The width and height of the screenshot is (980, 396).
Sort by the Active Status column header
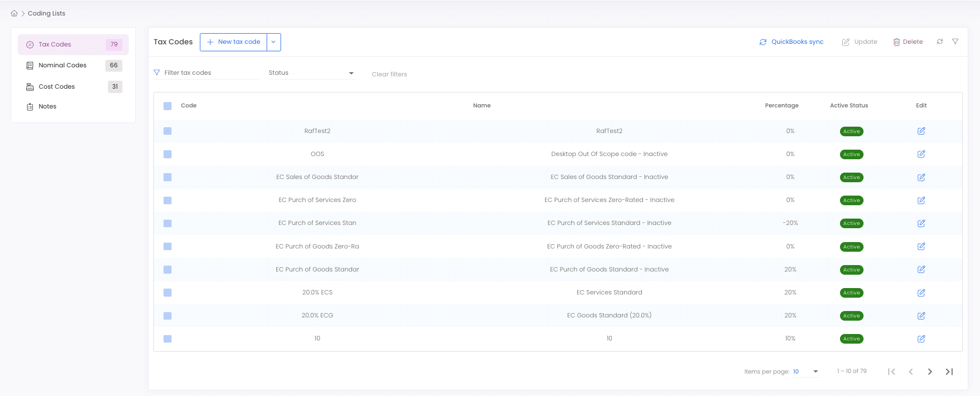click(849, 105)
